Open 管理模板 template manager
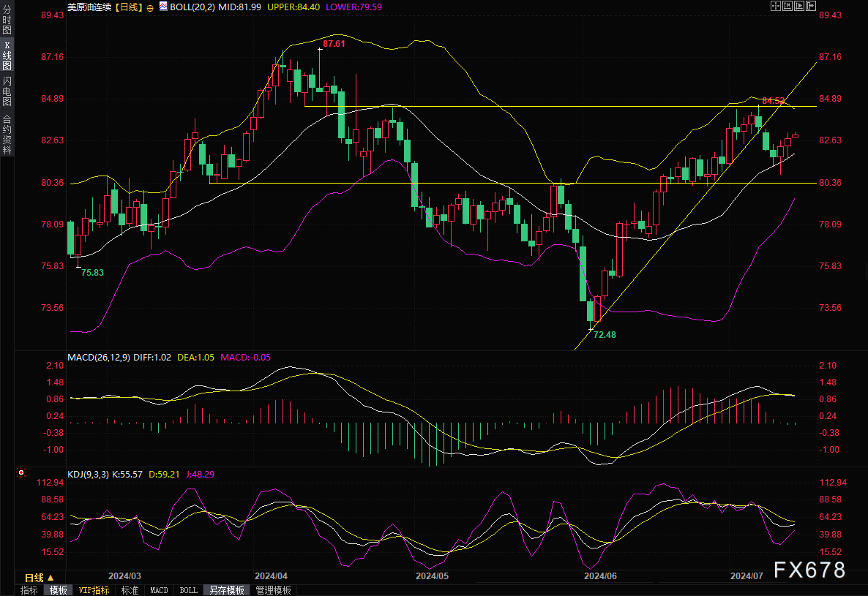 [273, 590]
